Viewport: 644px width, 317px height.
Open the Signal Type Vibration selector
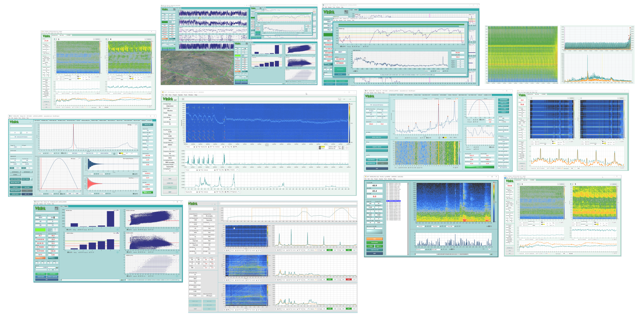(x=170, y=111)
